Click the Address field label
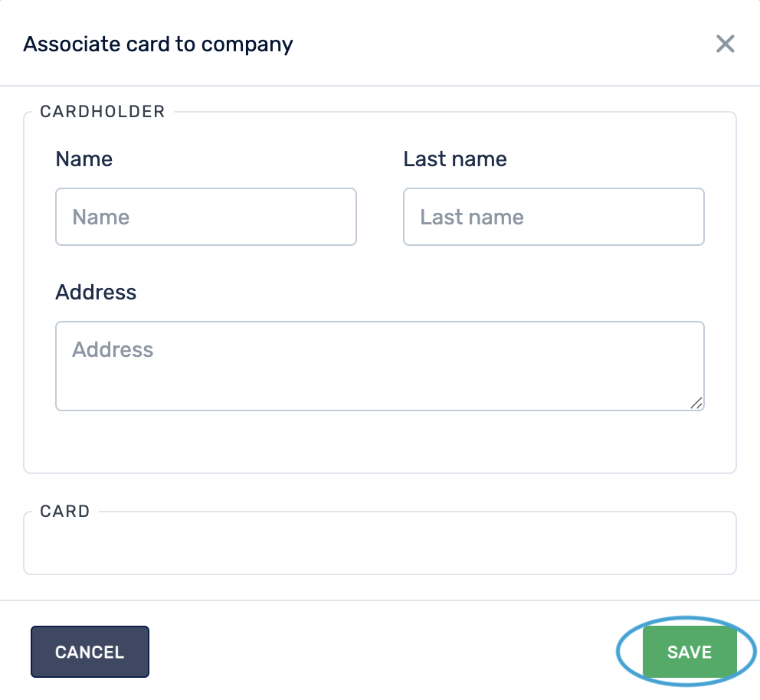 tap(97, 293)
